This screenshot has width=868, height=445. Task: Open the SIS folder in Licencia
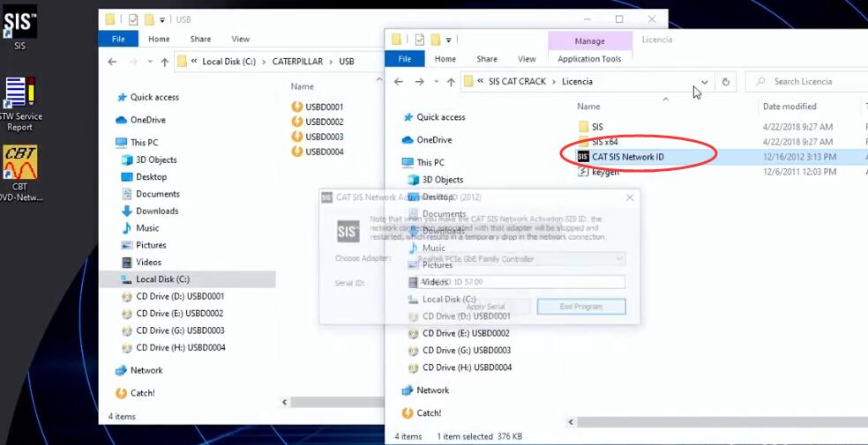[x=591, y=127]
